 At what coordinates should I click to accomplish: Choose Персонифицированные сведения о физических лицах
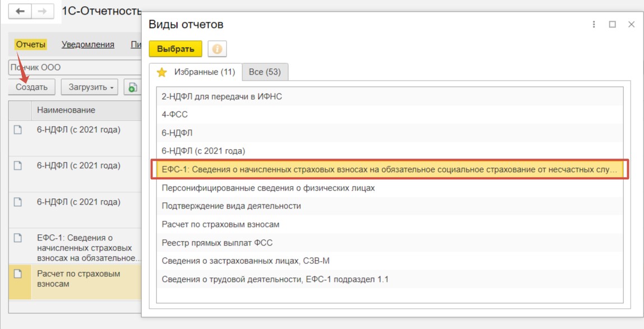390,188
